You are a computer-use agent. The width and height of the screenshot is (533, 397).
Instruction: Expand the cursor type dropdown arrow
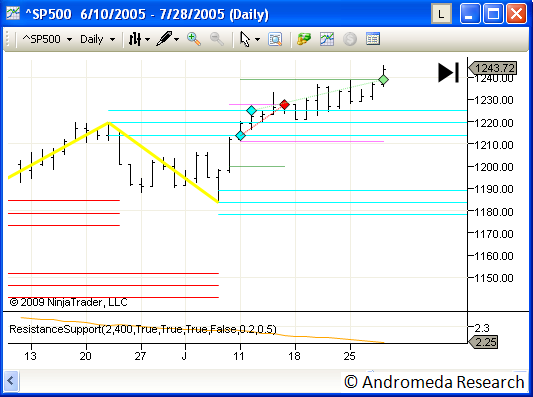click(257, 39)
